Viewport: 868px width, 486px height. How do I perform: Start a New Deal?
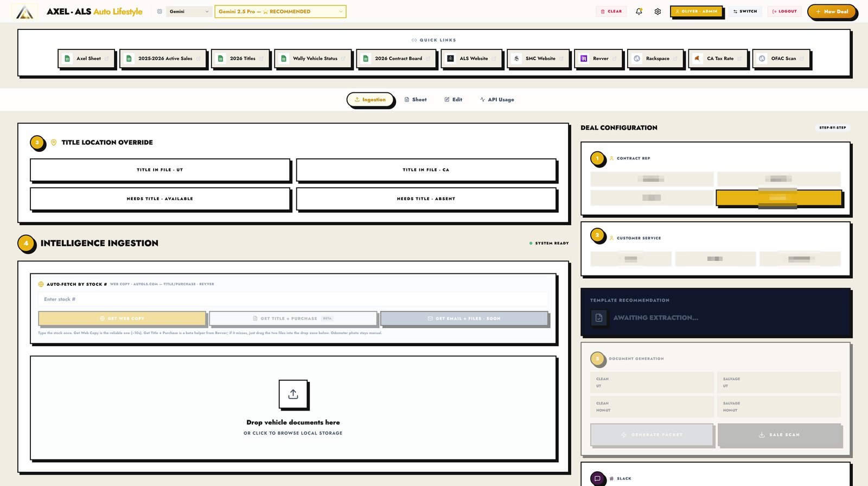(832, 11)
